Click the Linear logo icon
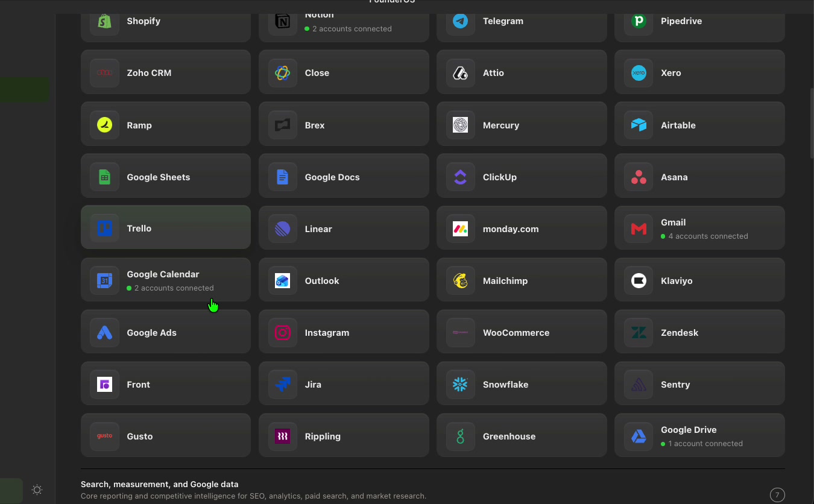This screenshot has height=504, width=814. tap(283, 228)
